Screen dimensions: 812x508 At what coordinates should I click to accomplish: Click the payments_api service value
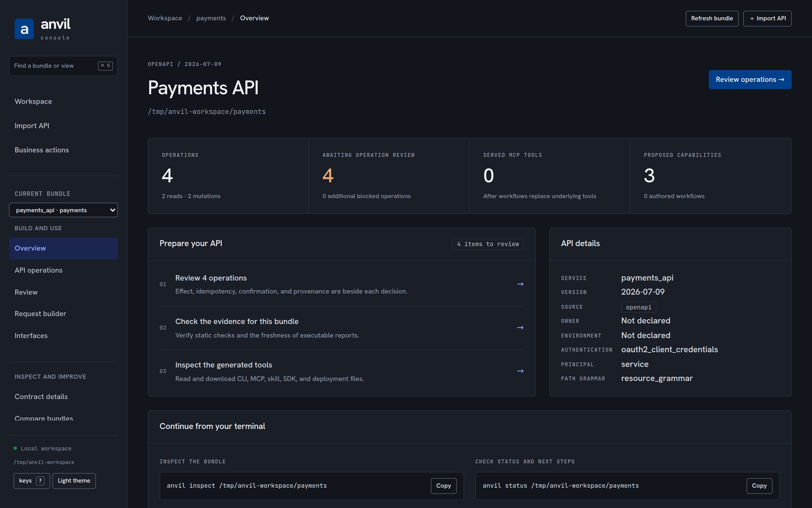647,278
